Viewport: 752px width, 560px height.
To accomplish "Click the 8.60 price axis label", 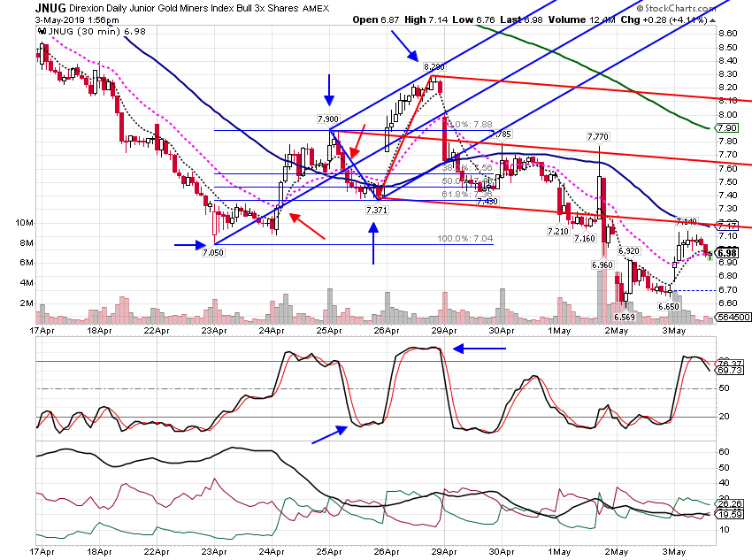I will [x=728, y=34].
